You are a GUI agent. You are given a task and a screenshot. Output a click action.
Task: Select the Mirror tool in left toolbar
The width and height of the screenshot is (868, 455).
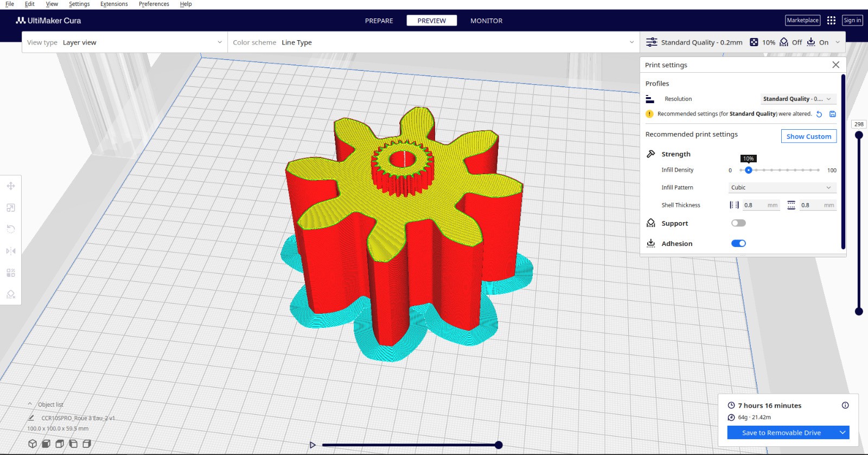pos(10,251)
